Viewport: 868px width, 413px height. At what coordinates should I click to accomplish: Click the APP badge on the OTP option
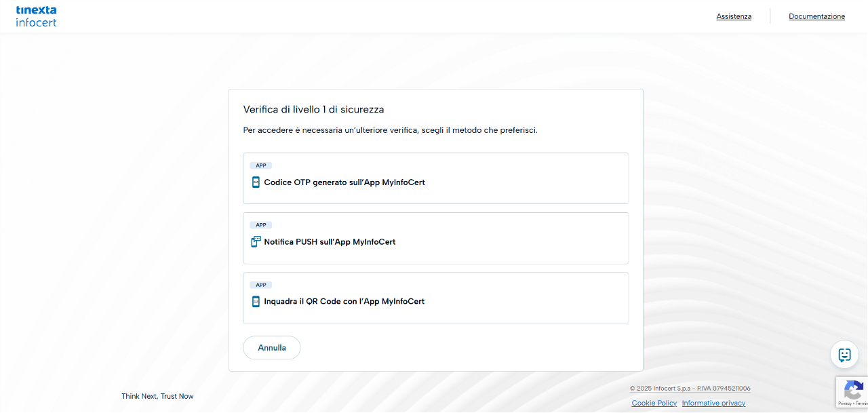tap(261, 165)
